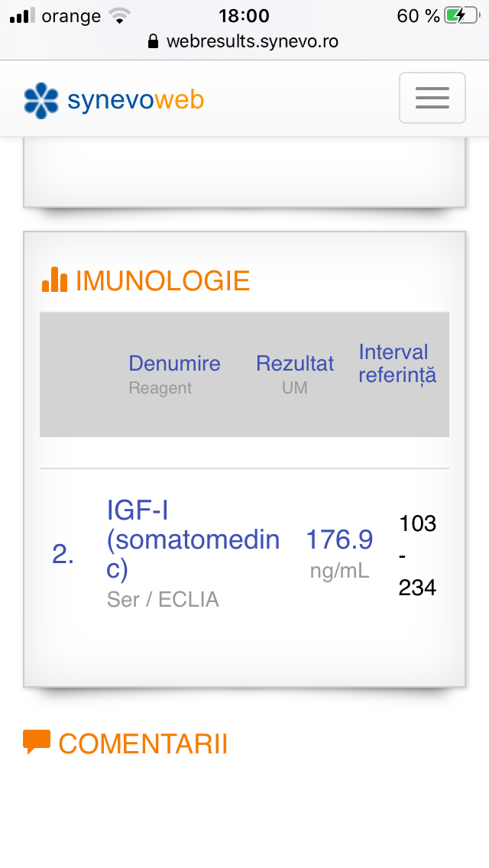The height and width of the screenshot is (868, 489).
Task: Tap the cellular signal bars icon
Action: tap(23, 16)
